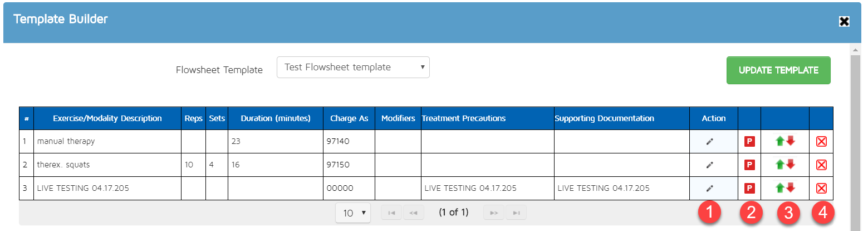Remove the LIVE TESTING row with red X

[821, 189]
